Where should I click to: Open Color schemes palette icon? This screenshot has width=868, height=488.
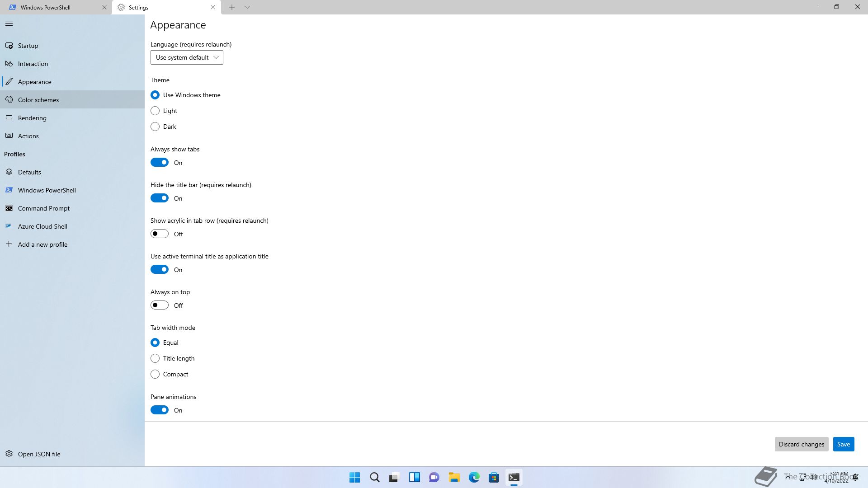[x=9, y=100]
